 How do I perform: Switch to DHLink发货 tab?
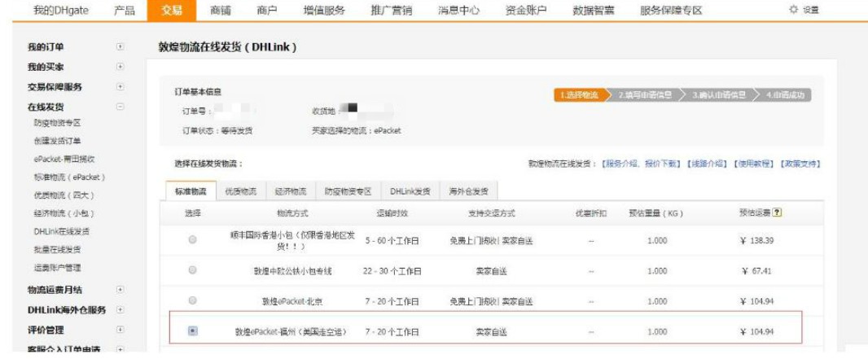(x=410, y=191)
